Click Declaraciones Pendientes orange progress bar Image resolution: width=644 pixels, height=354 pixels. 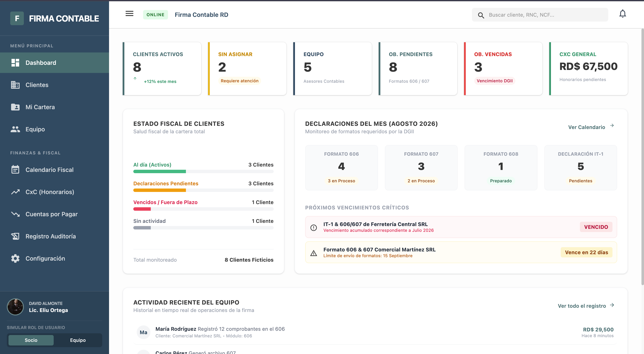click(x=203, y=190)
